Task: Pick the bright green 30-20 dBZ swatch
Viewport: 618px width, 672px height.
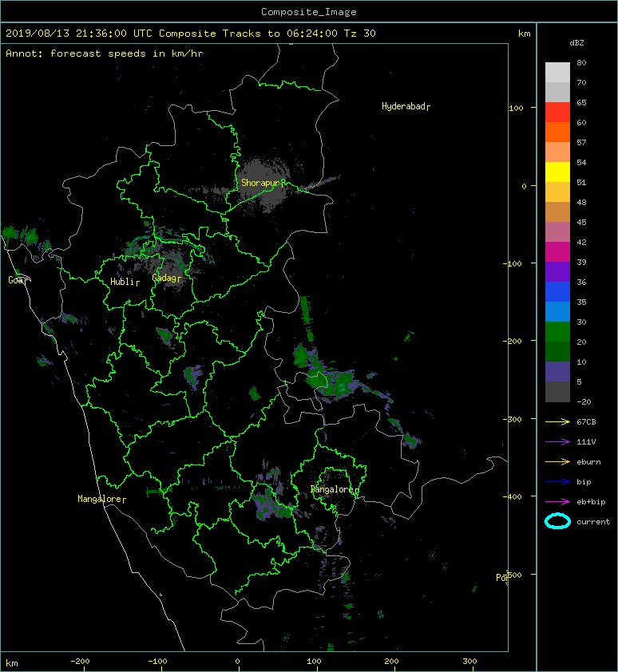Action: tap(557, 331)
